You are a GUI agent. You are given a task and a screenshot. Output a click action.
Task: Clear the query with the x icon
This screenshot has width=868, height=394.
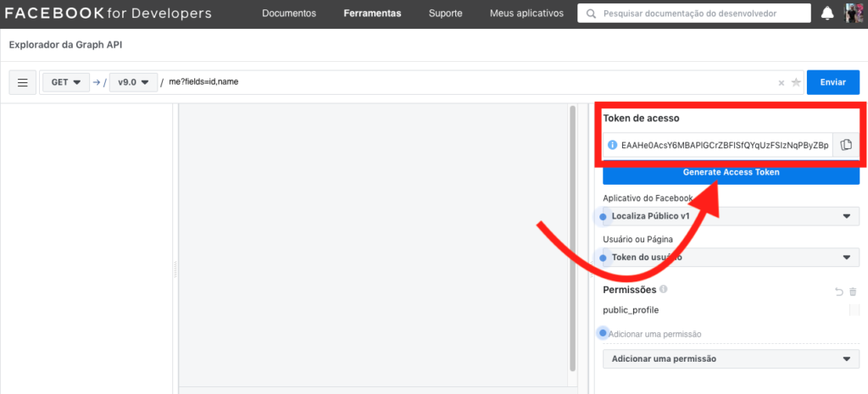pyautogui.click(x=781, y=83)
